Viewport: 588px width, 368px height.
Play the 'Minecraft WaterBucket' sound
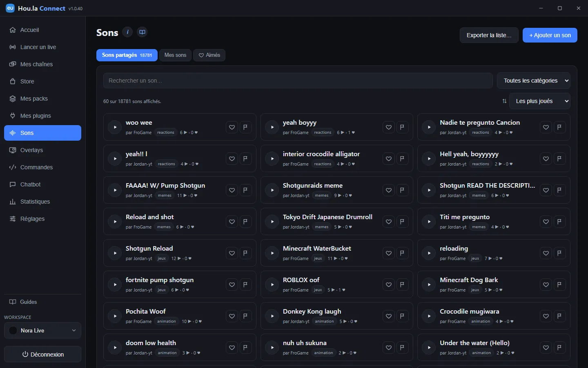click(272, 253)
